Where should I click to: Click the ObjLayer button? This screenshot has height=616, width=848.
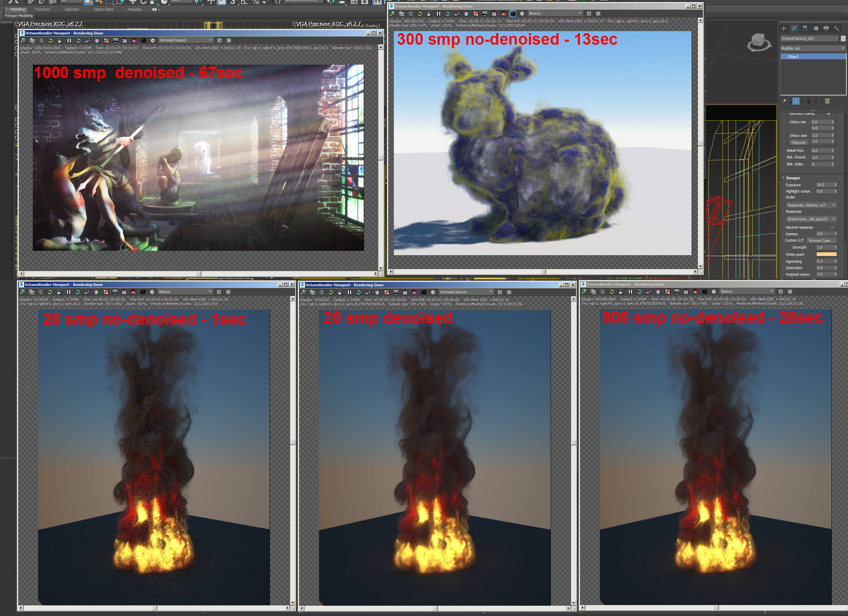pos(798,142)
